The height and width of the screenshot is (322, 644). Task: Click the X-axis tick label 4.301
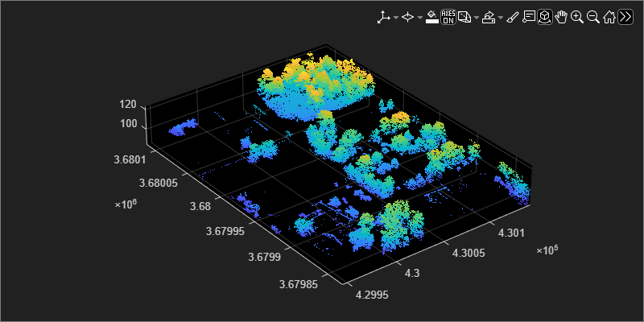point(511,233)
